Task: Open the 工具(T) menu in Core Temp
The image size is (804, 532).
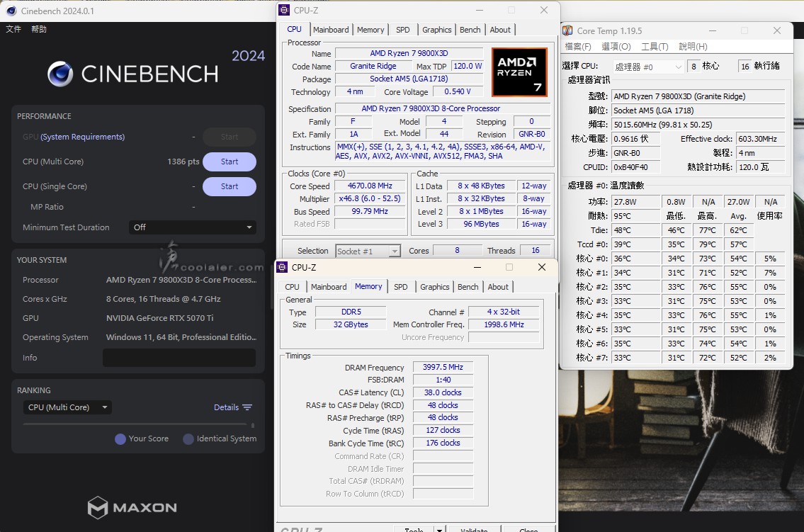Action: click(654, 47)
